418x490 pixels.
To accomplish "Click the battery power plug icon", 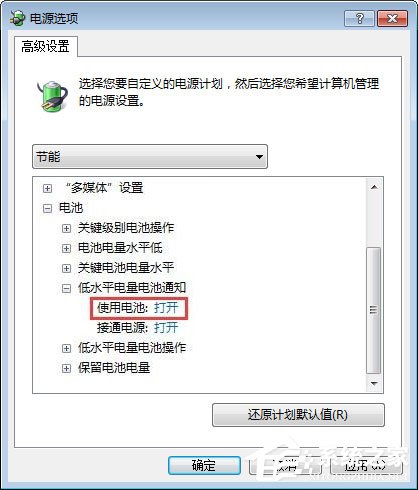I will coord(52,96).
